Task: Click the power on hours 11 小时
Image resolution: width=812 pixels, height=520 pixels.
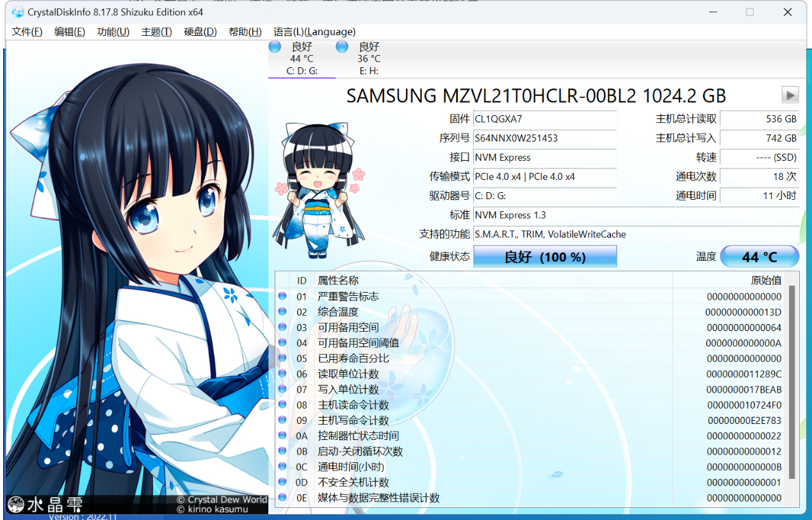Action: tap(759, 196)
